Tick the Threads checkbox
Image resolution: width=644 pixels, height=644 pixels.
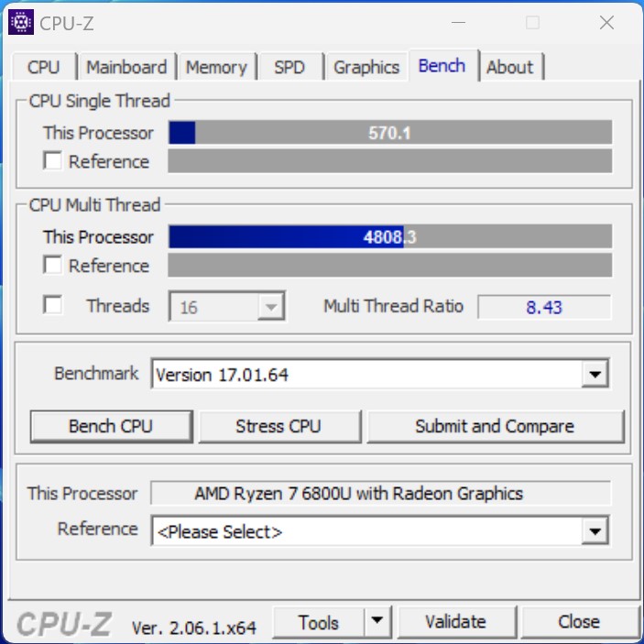(52, 305)
